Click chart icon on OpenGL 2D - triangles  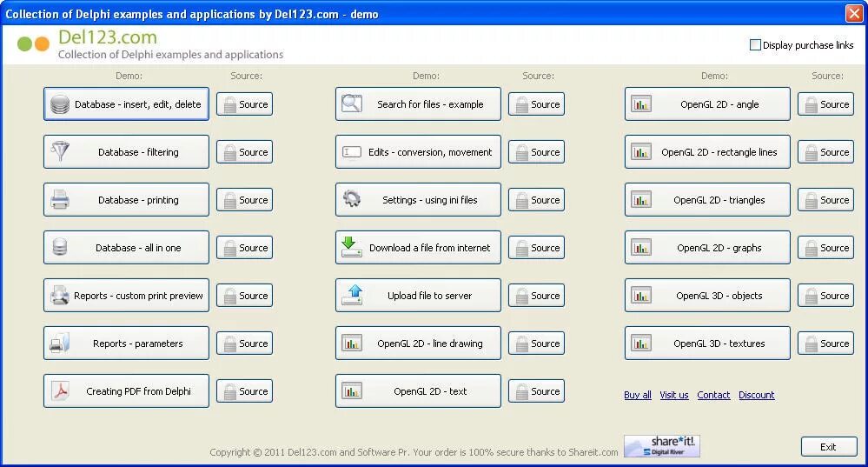[641, 199]
